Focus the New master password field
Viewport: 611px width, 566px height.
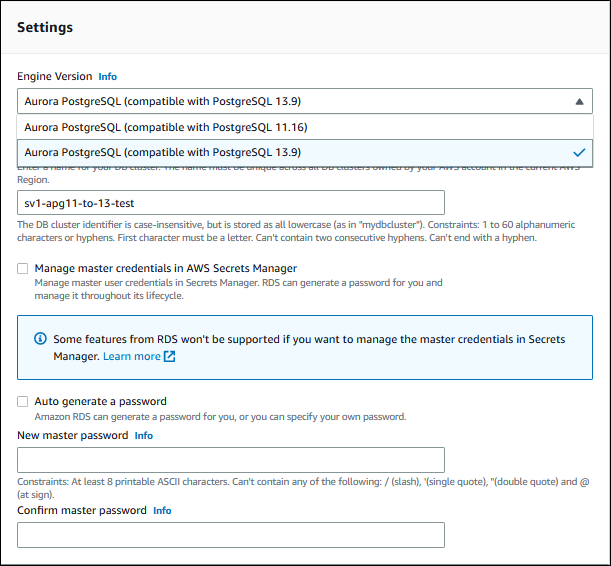pos(230,460)
